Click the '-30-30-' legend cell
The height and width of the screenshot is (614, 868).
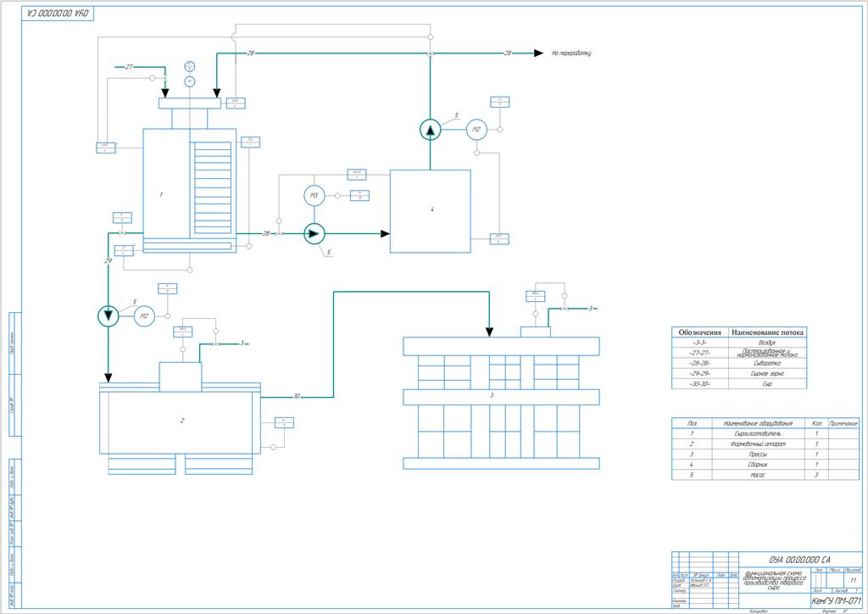coord(699,383)
